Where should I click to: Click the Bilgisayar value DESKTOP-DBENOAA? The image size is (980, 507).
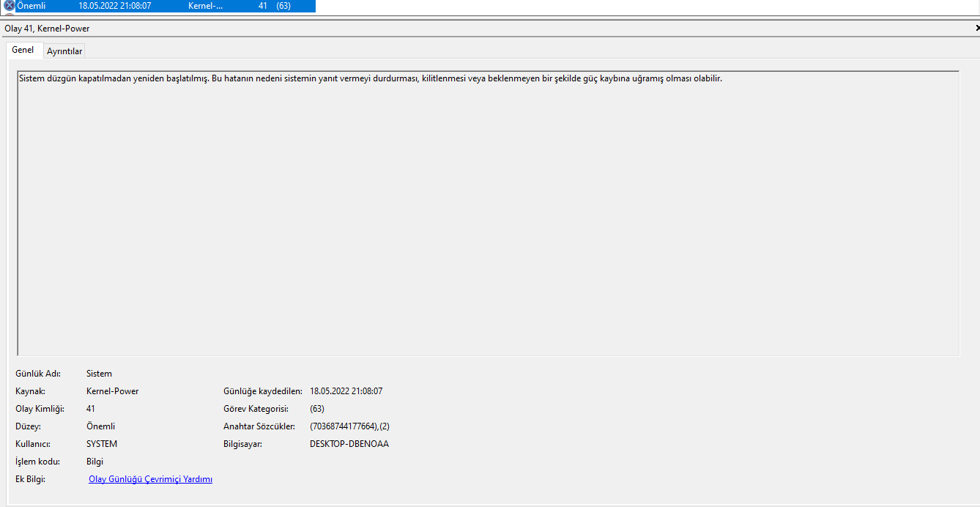349,444
